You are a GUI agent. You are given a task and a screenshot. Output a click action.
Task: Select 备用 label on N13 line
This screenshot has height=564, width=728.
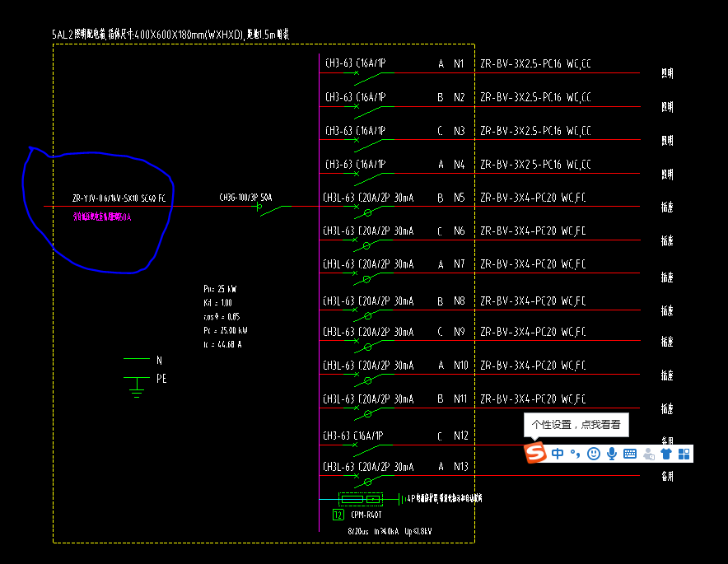(667, 476)
